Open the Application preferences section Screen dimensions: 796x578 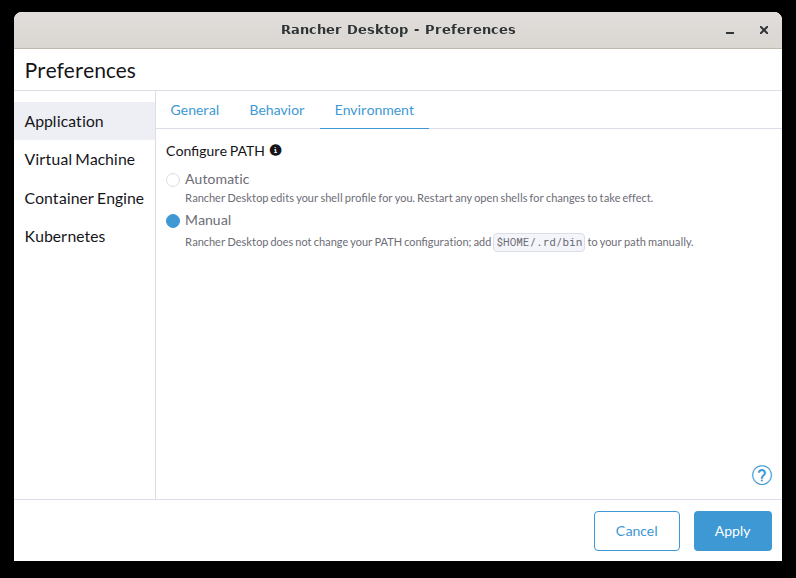point(64,121)
